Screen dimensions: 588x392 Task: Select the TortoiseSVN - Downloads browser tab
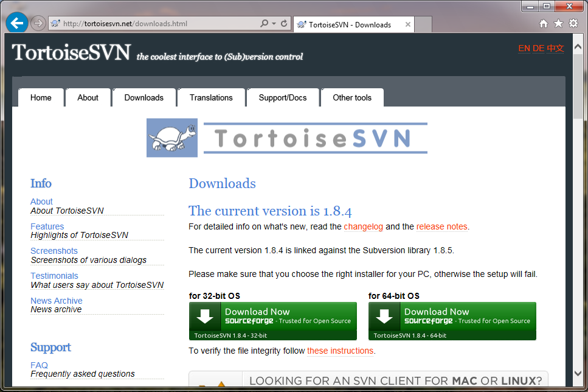coord(354,24)
